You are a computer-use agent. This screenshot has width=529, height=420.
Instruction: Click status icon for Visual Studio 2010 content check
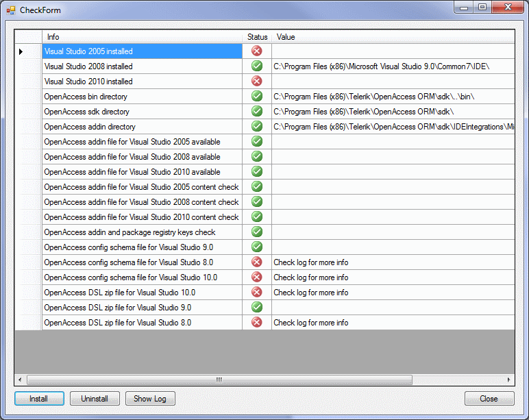pyautogui.click(x=257, y=217)
